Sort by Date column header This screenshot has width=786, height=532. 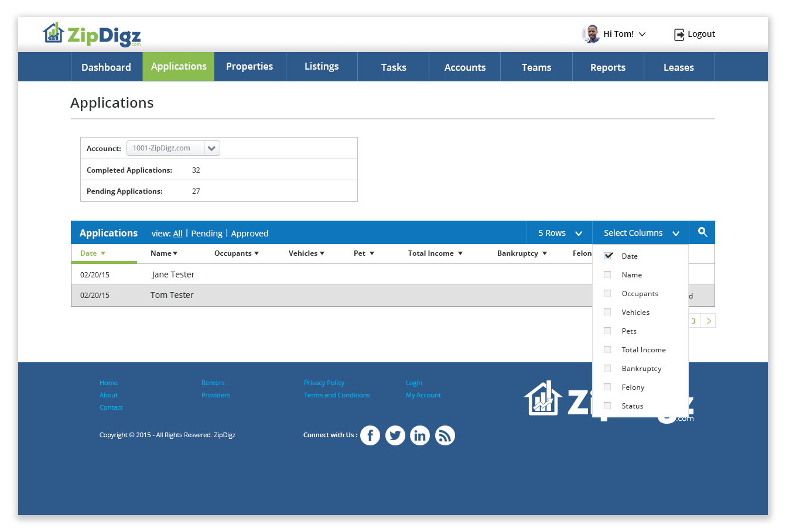(x=93, y=253)
